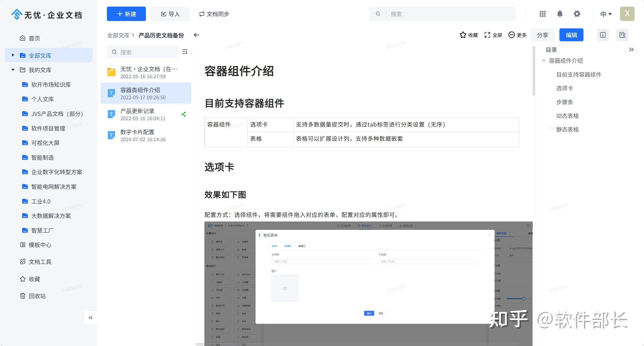Collapse the left sidebar with double chevron
Image resolution: width=644 pixels, height=346 pixels.
pyautogui.click(x=91, y=318)
